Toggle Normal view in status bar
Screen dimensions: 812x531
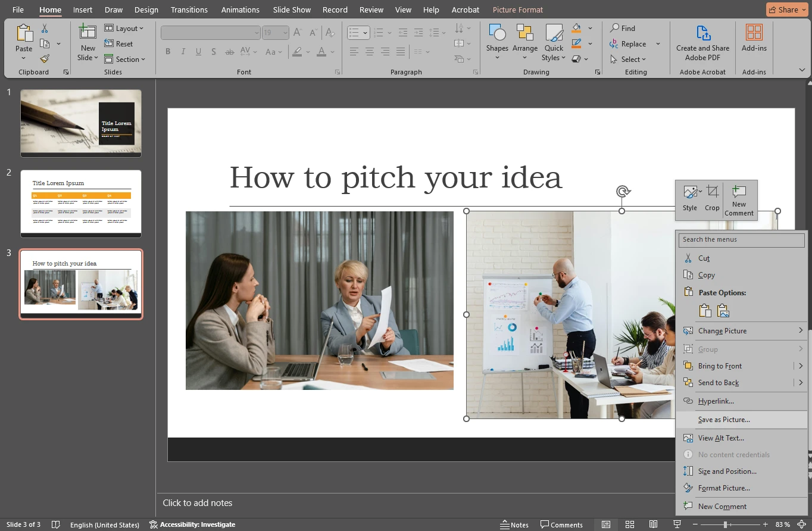tap(605, 524)
